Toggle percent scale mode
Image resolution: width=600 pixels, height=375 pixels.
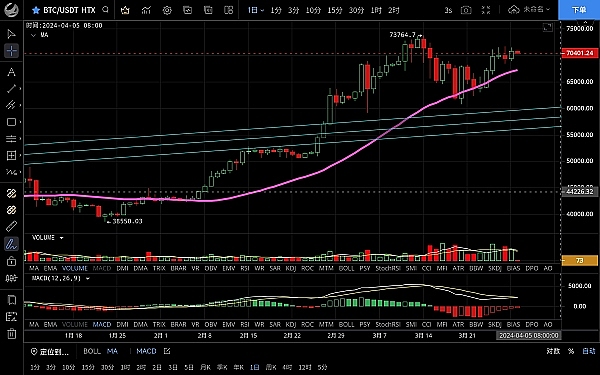coord(571,351)
